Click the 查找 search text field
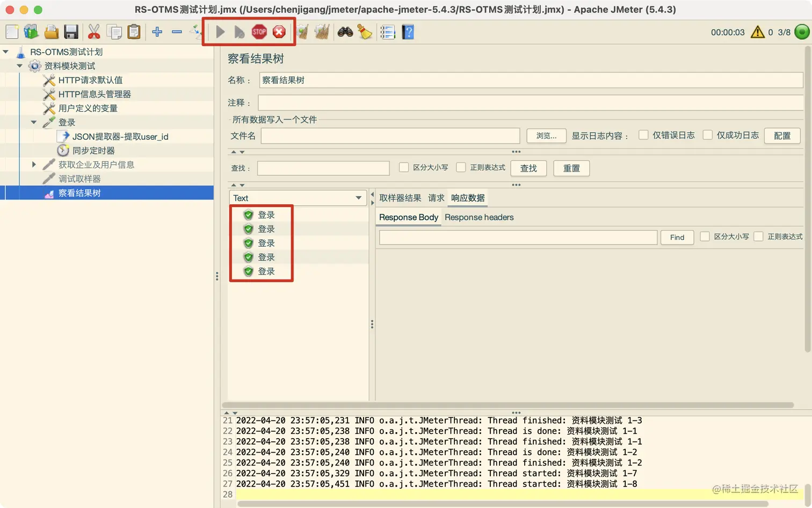812x508 pixels. pos(323,168)
